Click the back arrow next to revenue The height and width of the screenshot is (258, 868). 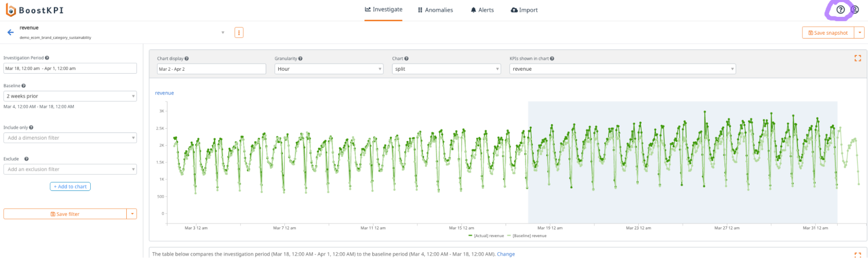click(x=10, y=33)
